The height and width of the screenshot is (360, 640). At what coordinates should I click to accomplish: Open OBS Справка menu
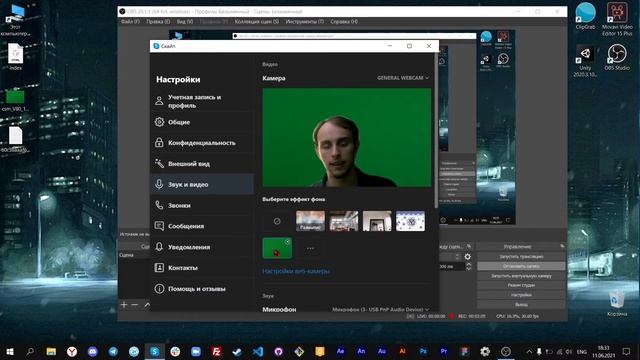[x=344, y=22]
